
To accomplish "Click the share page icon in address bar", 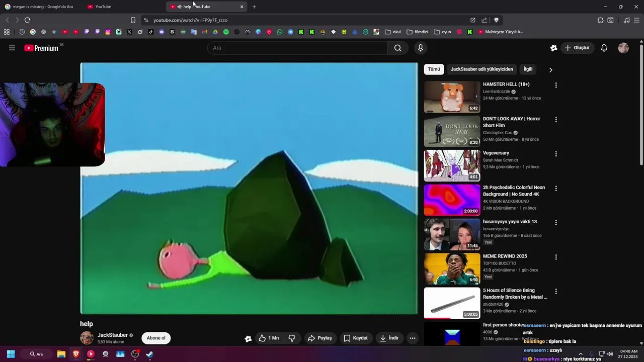I will [x=484, y=20].
